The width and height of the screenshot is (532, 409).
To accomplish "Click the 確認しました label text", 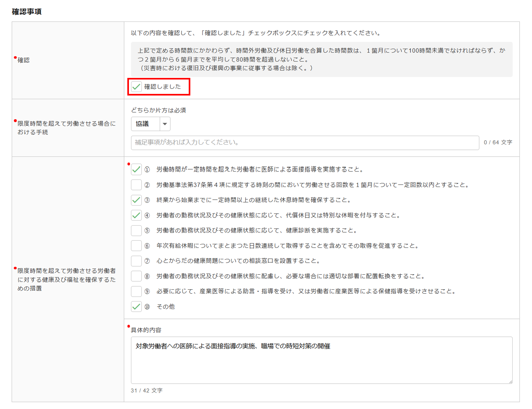I will (162, 87).
